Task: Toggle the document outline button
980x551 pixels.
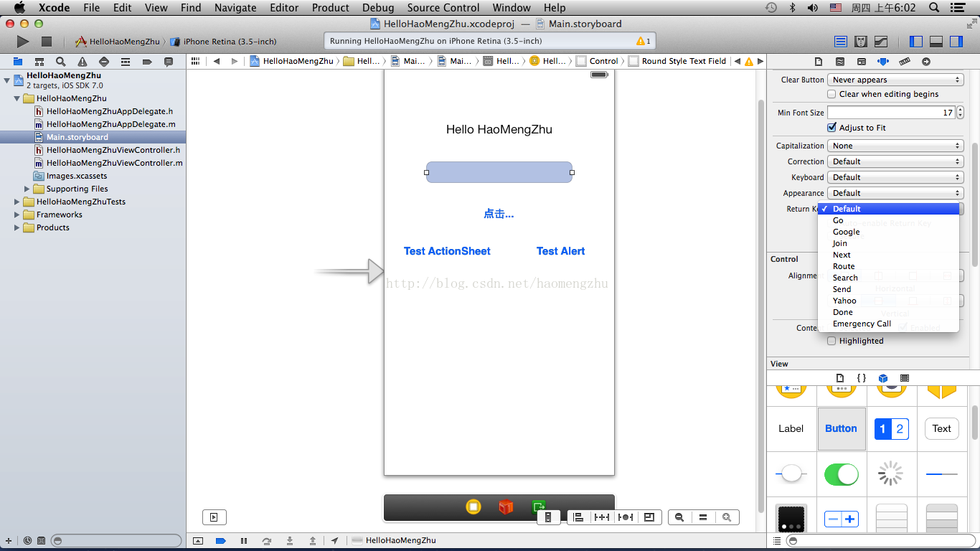Action: (214, 517)
